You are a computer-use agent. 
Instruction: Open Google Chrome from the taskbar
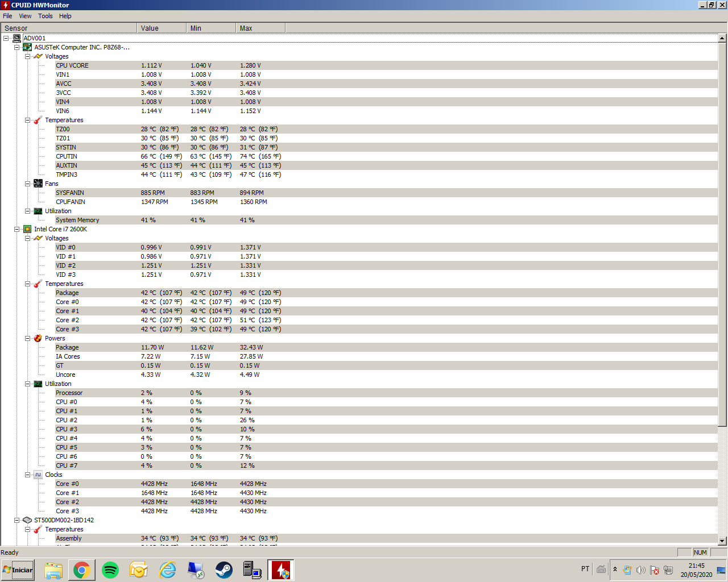pyautogui.click(x=82, y=570)
